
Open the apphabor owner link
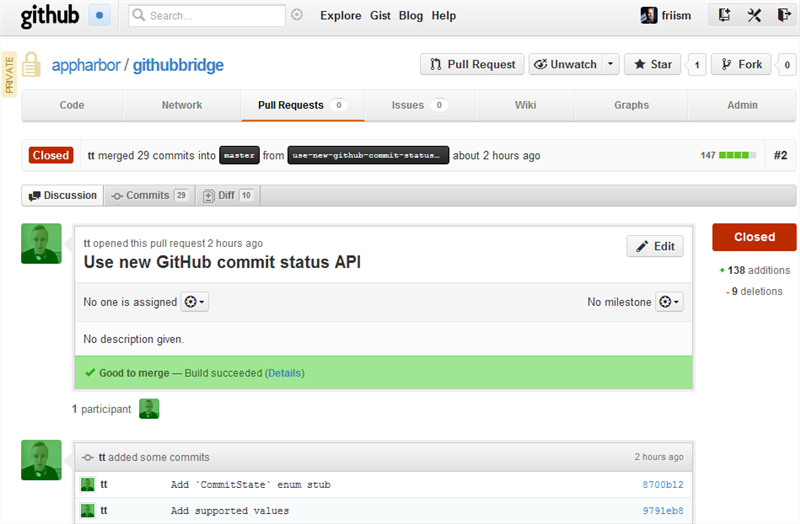point(86,65)
